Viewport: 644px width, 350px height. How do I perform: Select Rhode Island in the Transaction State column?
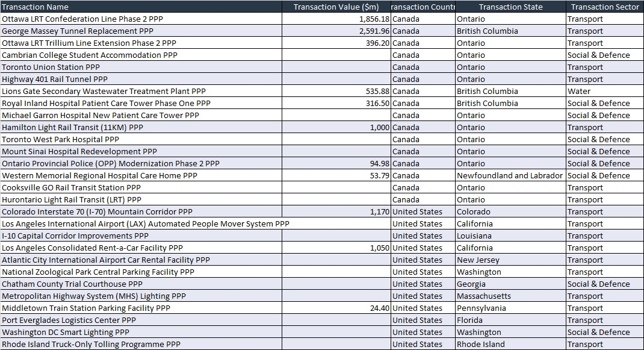[x=510, y=344]
